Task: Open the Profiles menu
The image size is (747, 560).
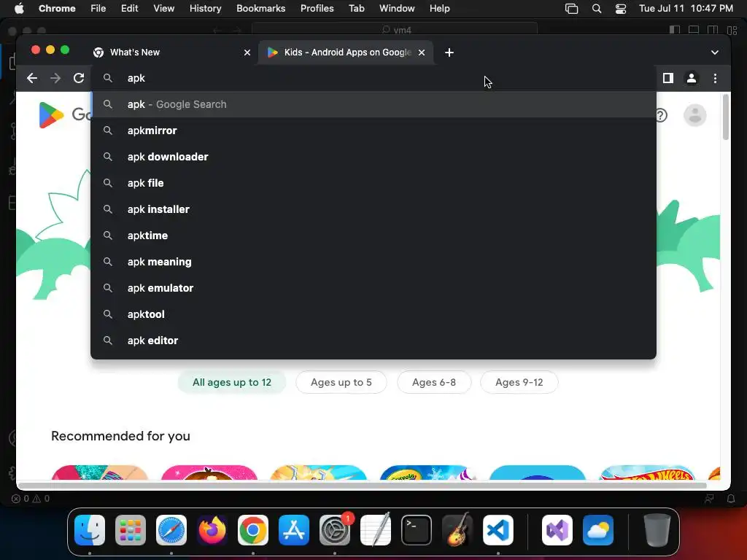Action: click(317, 9)
